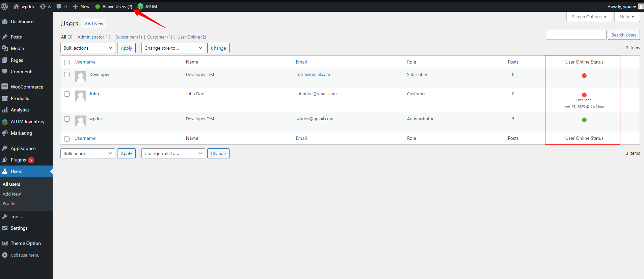Open the Developer username link

(x=100, y=75)
